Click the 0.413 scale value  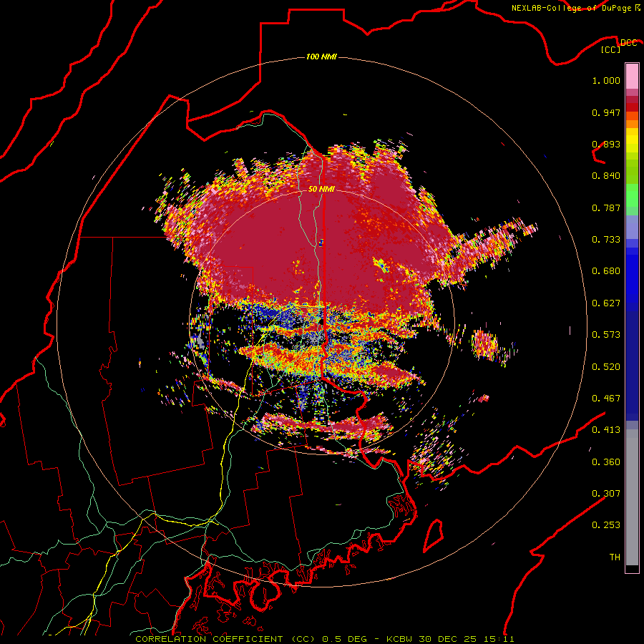(x=606, y=430)
